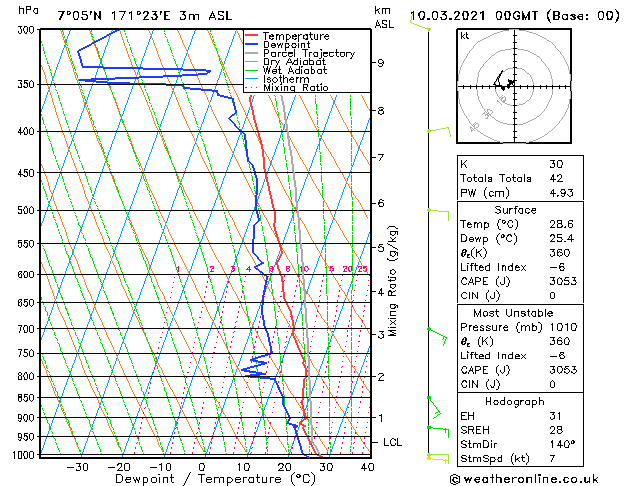Screen dimensions: 629x486
Task: Click the 'Dewpoint / Temperature (°C)' axis title
Action: click(215, 479)
